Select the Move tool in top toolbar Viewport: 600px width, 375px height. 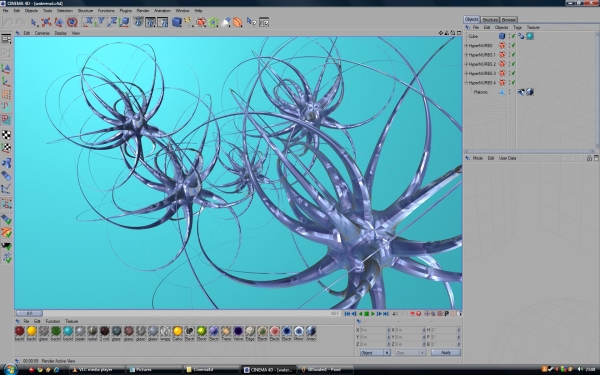point(46,22)
